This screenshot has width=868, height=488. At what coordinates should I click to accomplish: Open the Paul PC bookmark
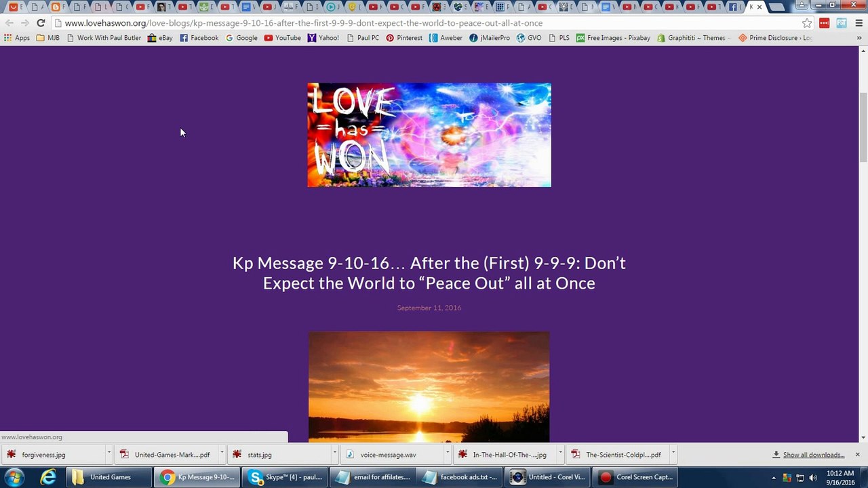coord(363,38)
